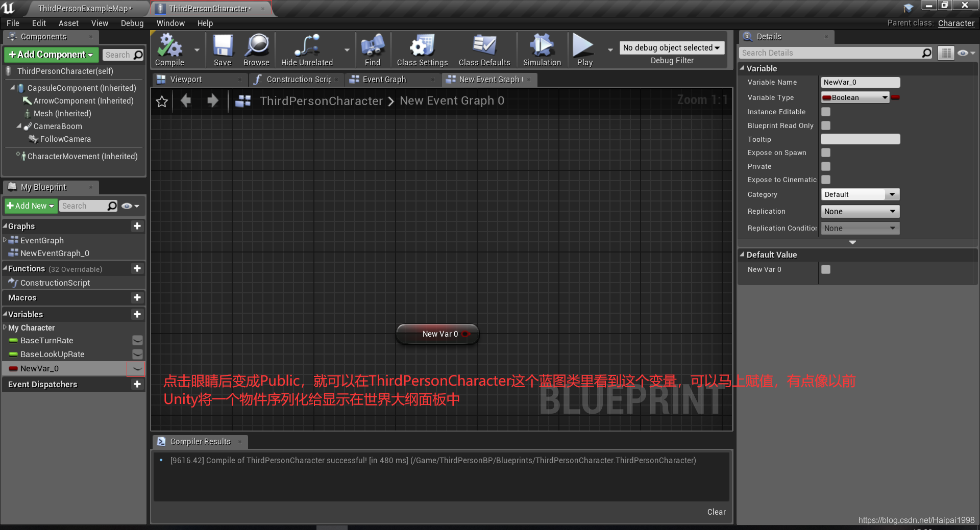Enable the Expose to Cinematics checkbox
The height and width of the screenshot is (530, 980).
[826, 180]
